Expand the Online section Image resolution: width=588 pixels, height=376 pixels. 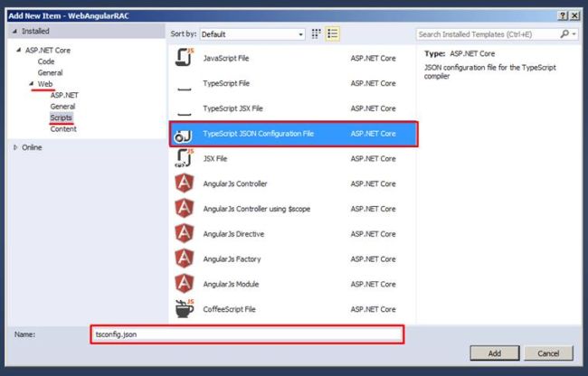pos(15,147)
